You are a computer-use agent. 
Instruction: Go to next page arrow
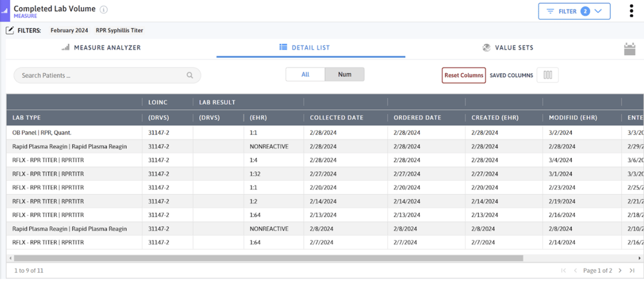click(620, 270)
